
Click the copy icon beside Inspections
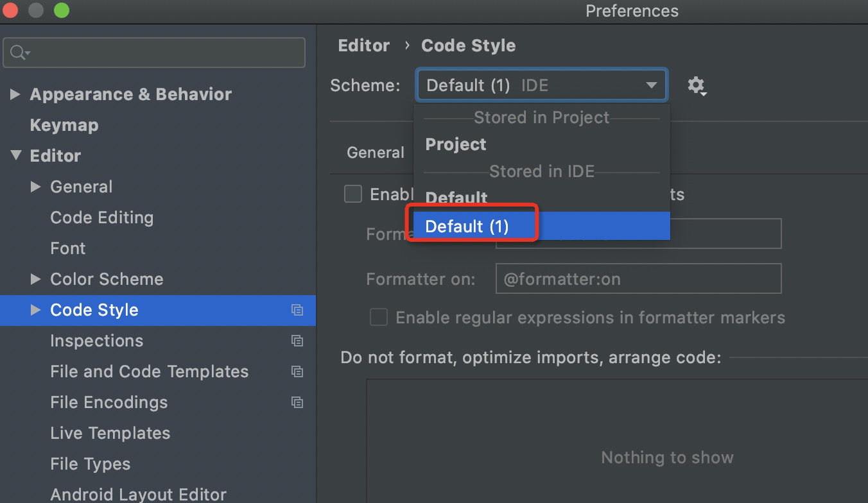coord(297,341)
